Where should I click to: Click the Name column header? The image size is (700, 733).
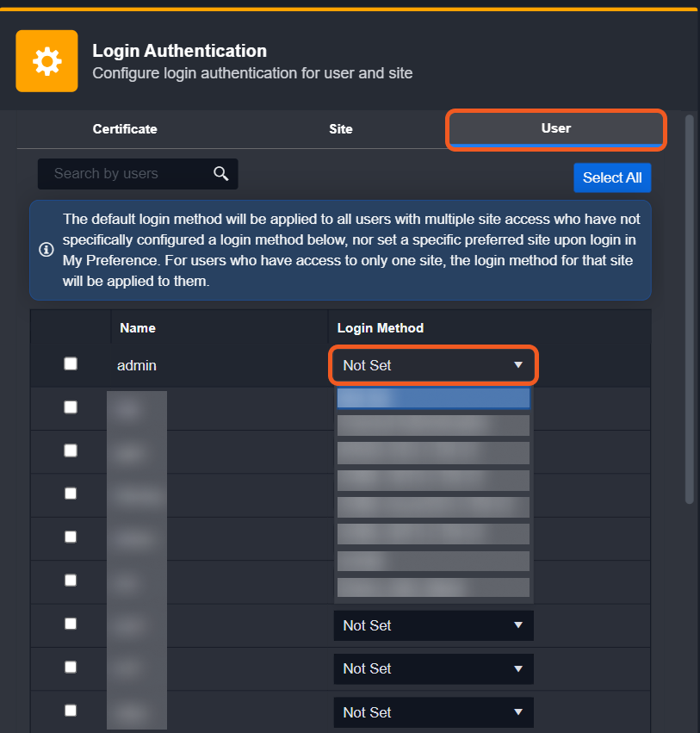[138, 328]
